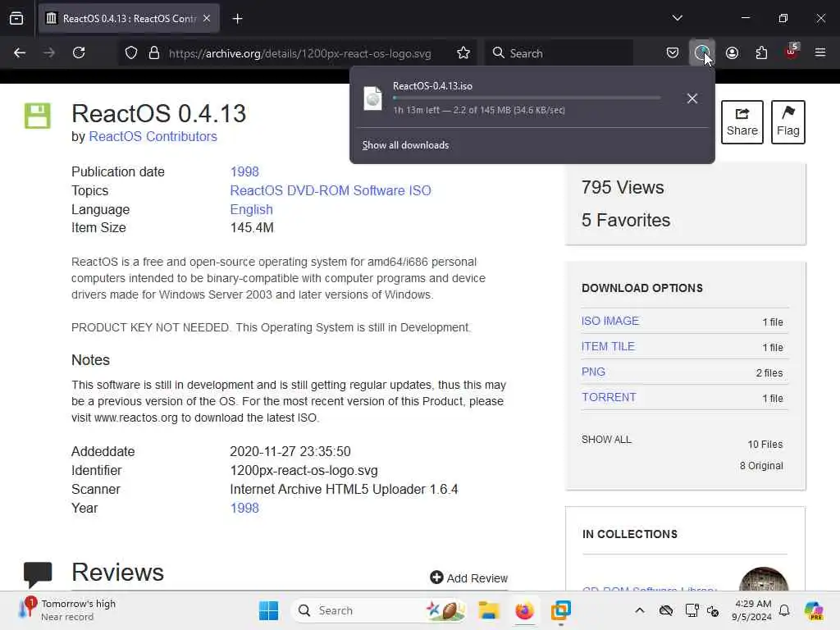
Task: Show site security padlock info
Action: point(154,52)
